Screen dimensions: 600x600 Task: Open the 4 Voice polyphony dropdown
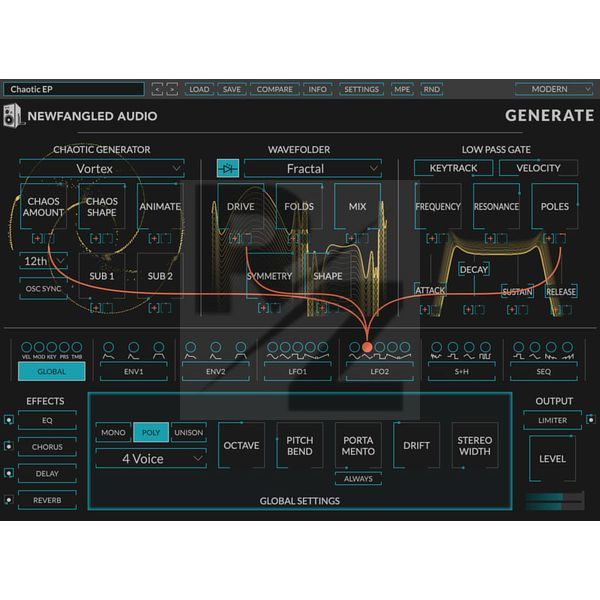tap(151, 458)
